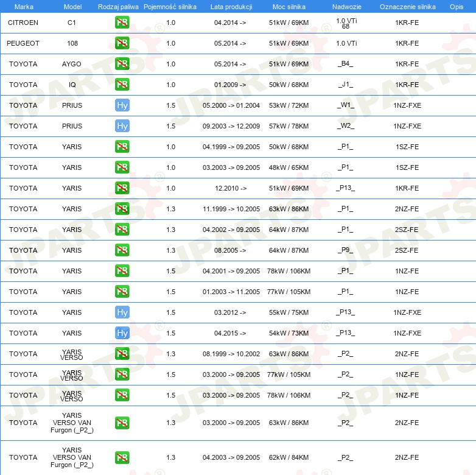Select the date range 09.2003 -> 12.2009
The image size is (476, 475).
coord(231,126)
